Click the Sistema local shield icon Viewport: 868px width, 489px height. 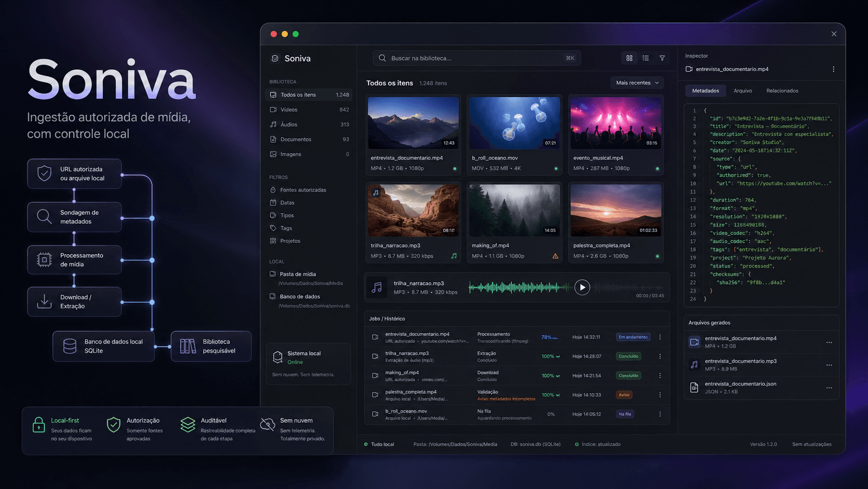278,357
